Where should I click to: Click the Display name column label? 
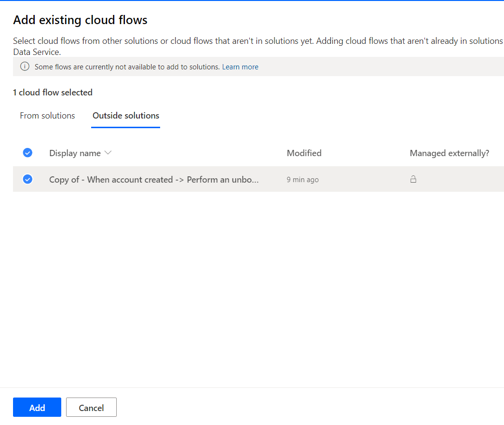75,153
